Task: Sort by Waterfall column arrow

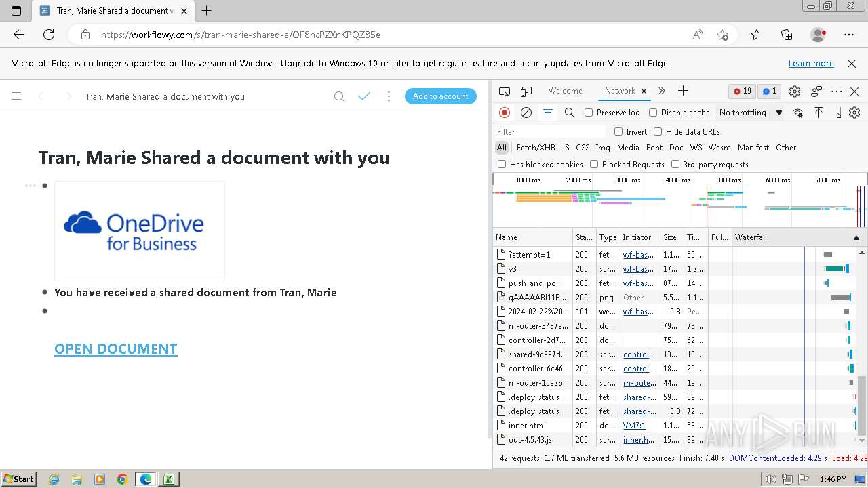Action: [x=856, y=237]
